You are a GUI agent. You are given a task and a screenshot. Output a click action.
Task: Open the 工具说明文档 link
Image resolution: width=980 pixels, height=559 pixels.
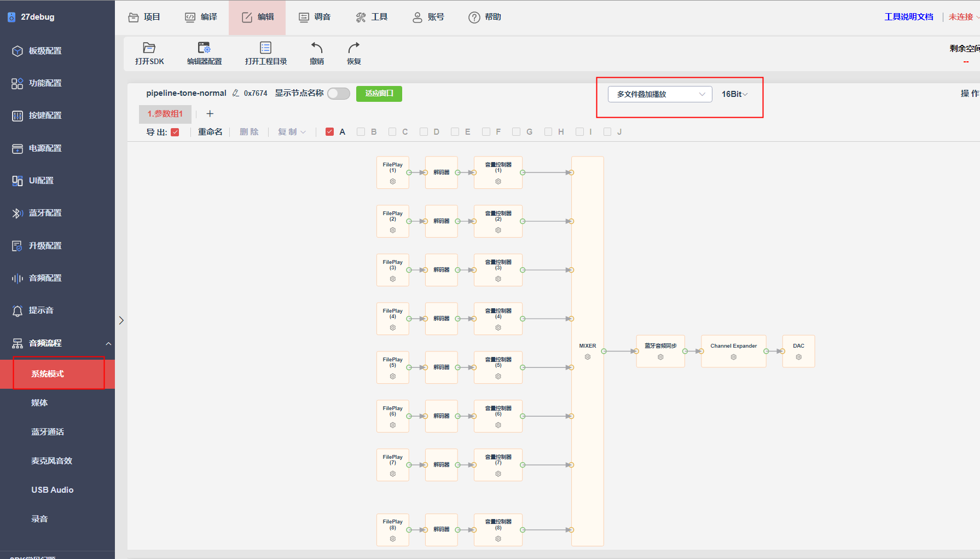pos(909,17)
